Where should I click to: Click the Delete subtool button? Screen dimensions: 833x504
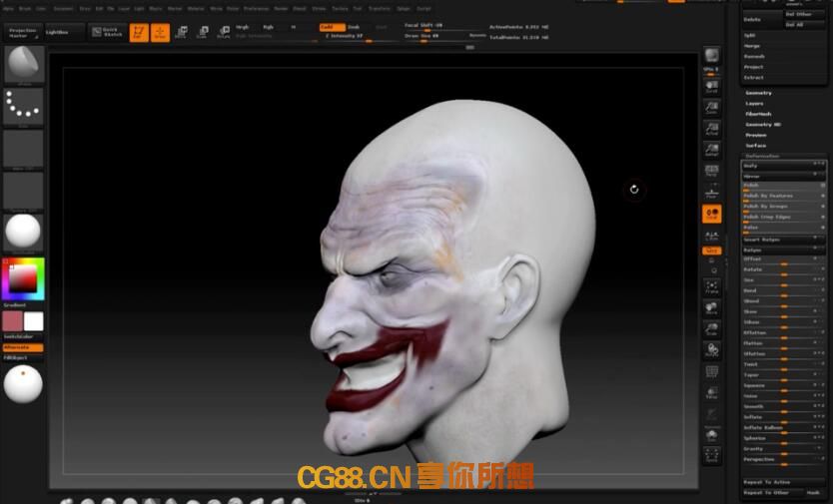tap(762, 20)
